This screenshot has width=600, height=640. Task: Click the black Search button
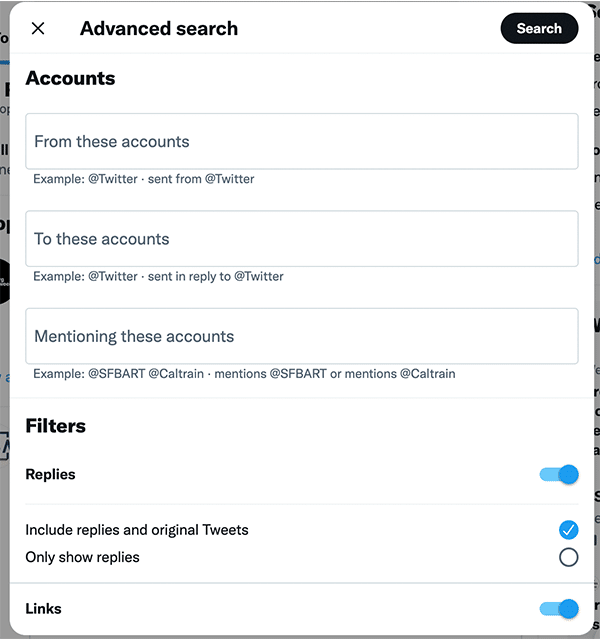pyautogui.click(x=539, y=29)
